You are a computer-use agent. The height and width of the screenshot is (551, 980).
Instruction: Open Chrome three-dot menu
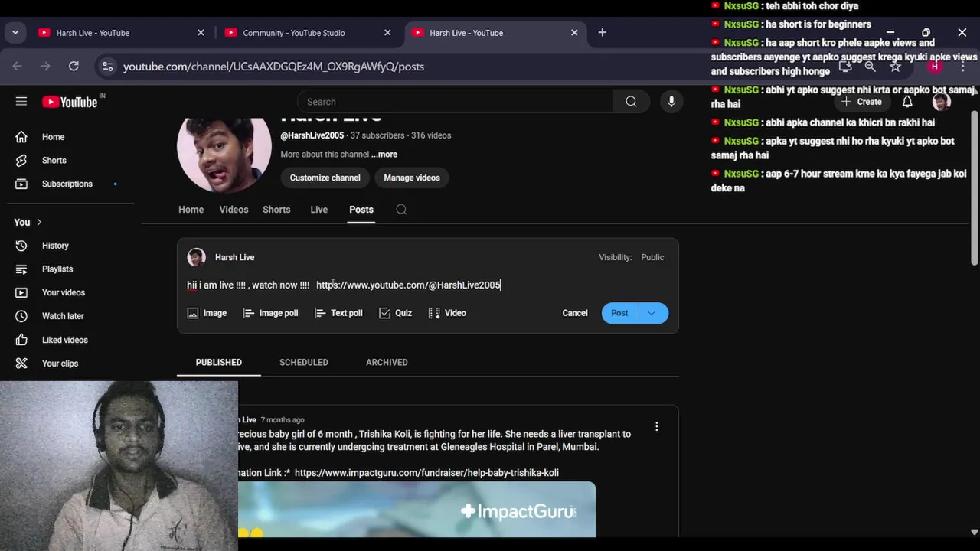962,67
